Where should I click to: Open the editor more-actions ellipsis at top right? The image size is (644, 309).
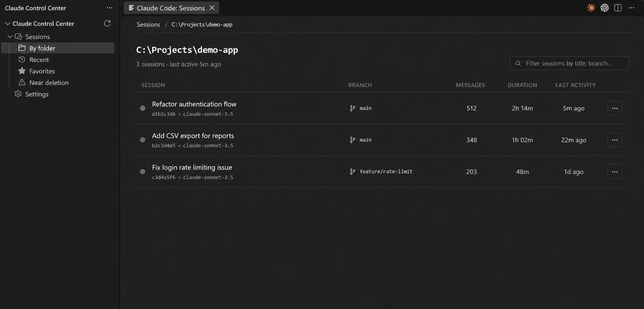click(632, 8)
